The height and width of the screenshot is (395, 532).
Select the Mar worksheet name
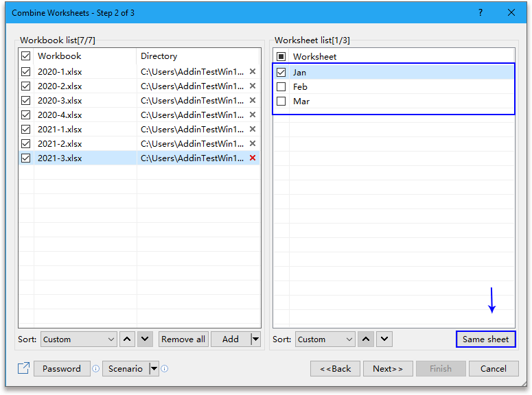tap(301, 101)
